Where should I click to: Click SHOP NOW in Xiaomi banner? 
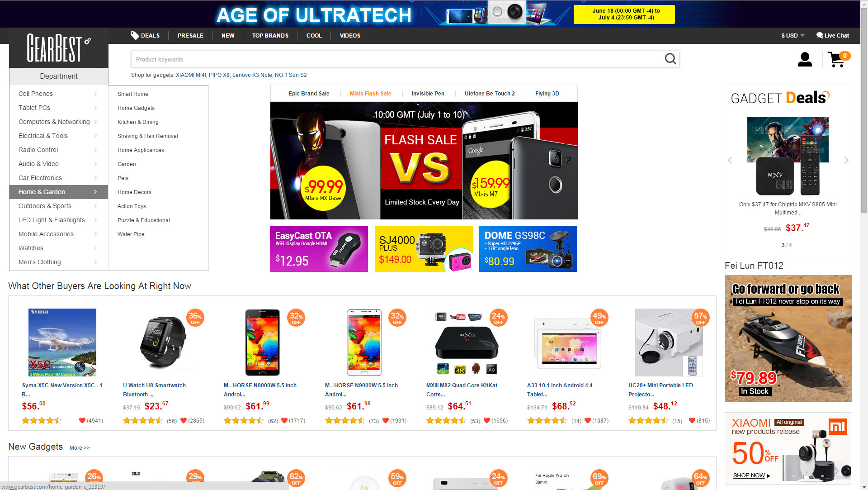[749, 476]
